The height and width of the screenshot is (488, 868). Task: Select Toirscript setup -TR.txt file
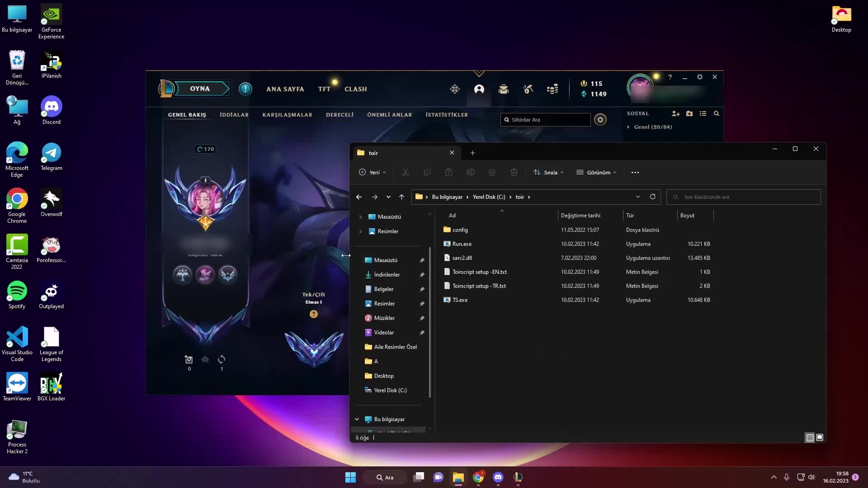[x=479, y=286]
